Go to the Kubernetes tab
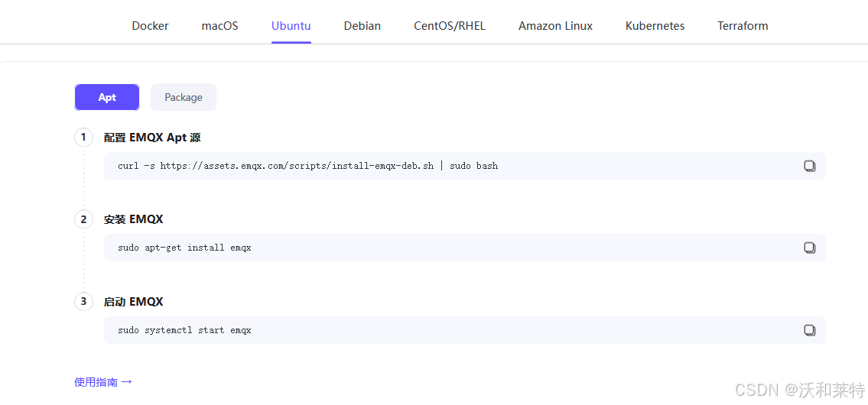Viewport: 868px width, 405px height. (x=655, y=26)
